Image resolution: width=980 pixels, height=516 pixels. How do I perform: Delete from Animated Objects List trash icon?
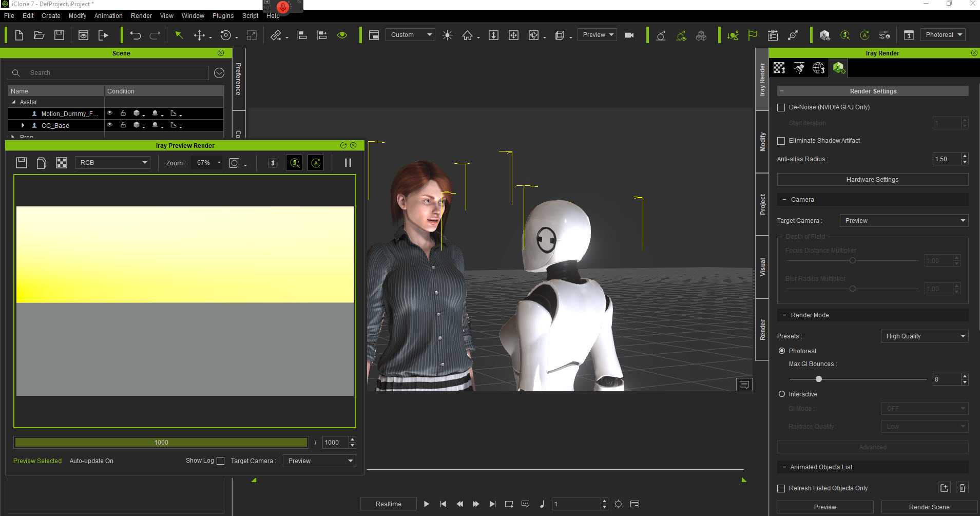pos(963,488)
